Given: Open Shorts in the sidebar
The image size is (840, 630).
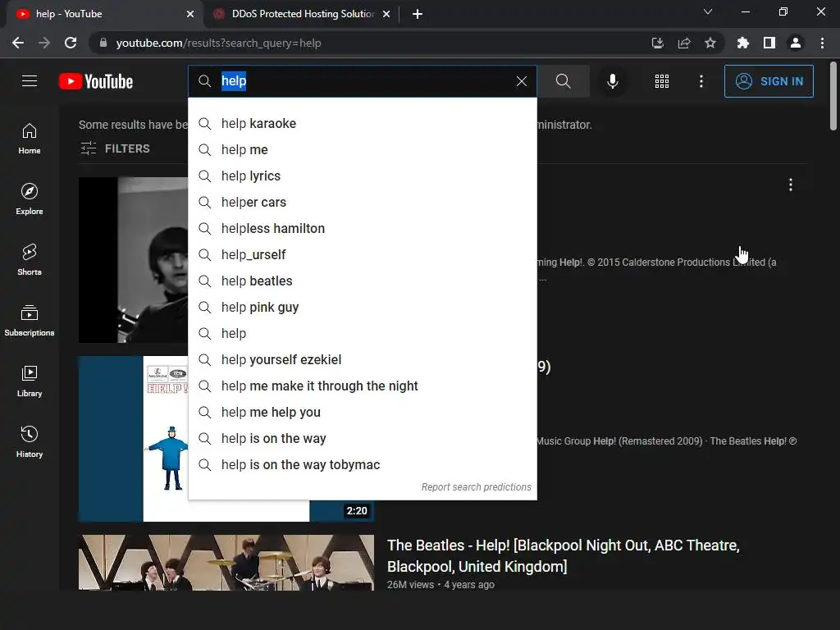Looking at the screenshot, I should (x=30, y=260).
